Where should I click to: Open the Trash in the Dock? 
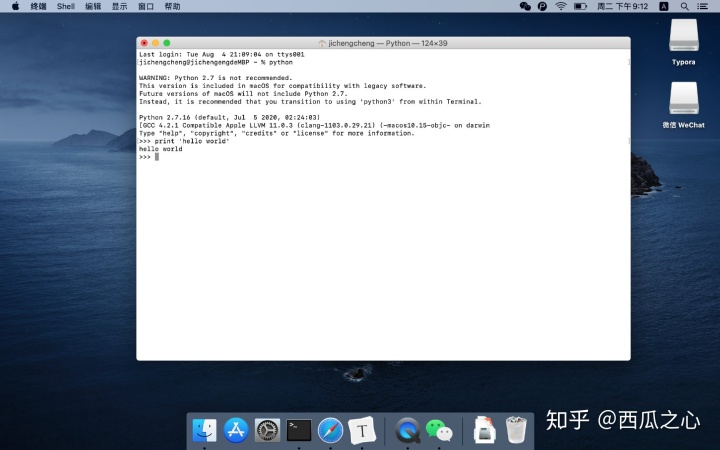tap(516, 430)
